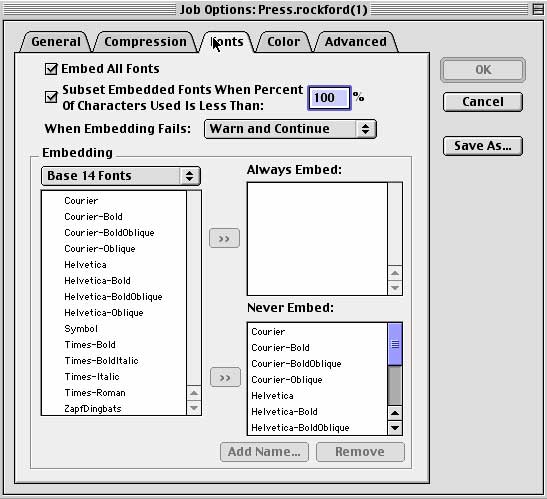Click the Save As... button
The height and width of the screenshot is (499, 547).
483,146
